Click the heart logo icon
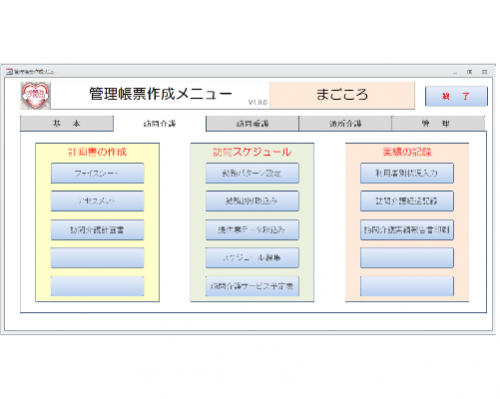The image size is (500, 399). [36, 96]
